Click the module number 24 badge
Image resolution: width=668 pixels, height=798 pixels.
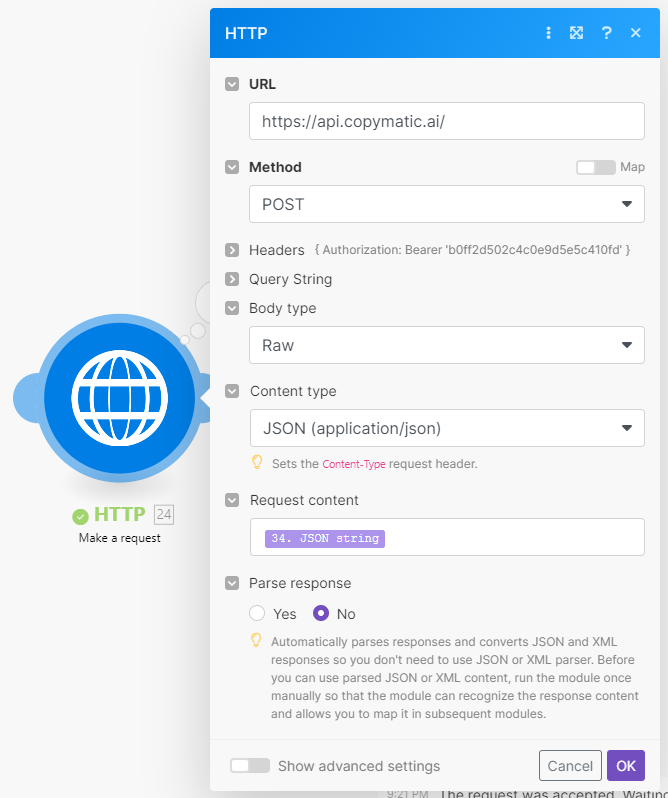pos(164,515)
